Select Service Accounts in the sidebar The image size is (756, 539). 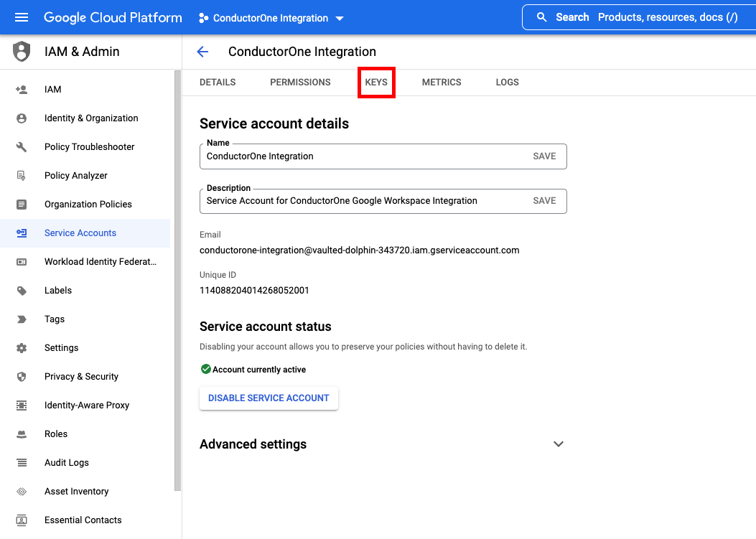click(x=79, y=233)
